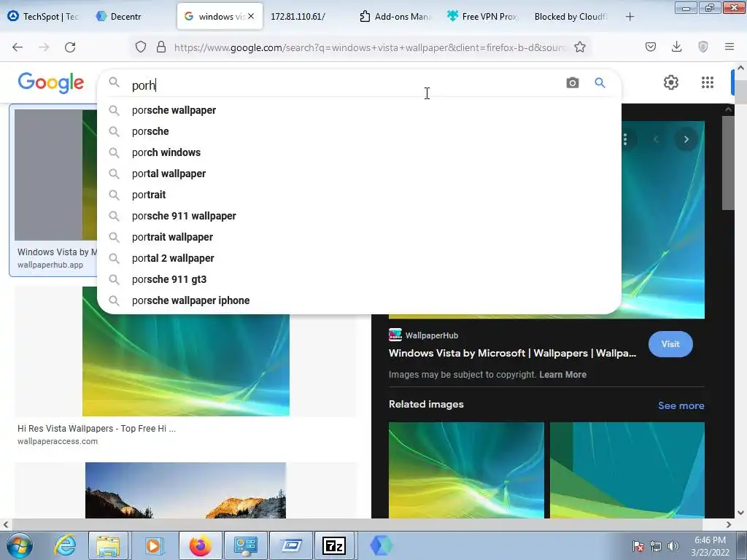Click the taskbar clock showing 6:46 PM

click(710, 545)
